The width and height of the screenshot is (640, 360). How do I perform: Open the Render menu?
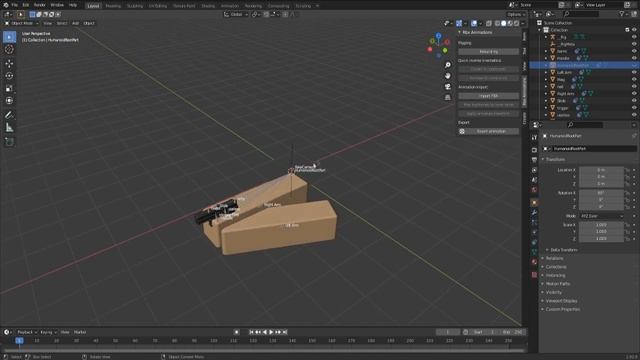pyautogui.click(x=40, y=5)
